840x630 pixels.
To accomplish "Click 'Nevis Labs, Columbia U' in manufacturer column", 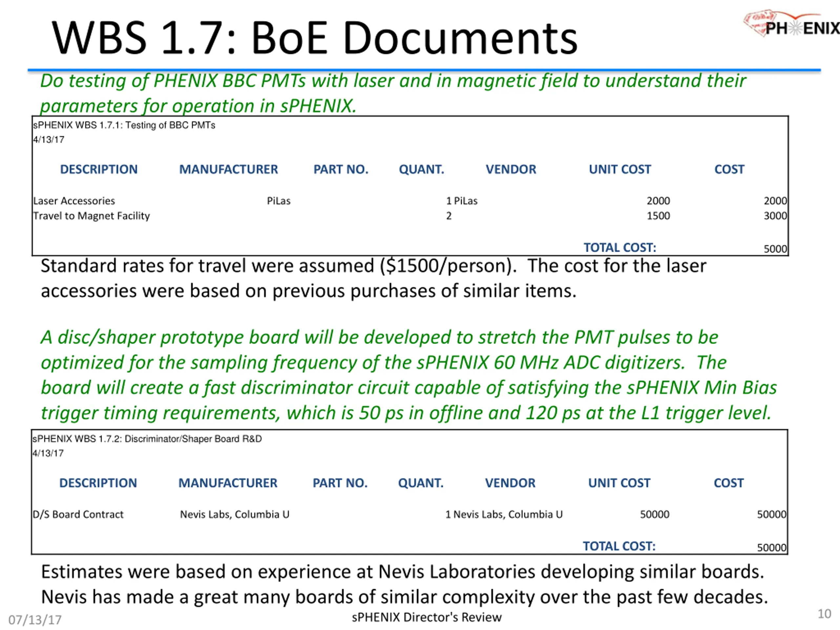I will pyautogui.click(x=234, y=514).
